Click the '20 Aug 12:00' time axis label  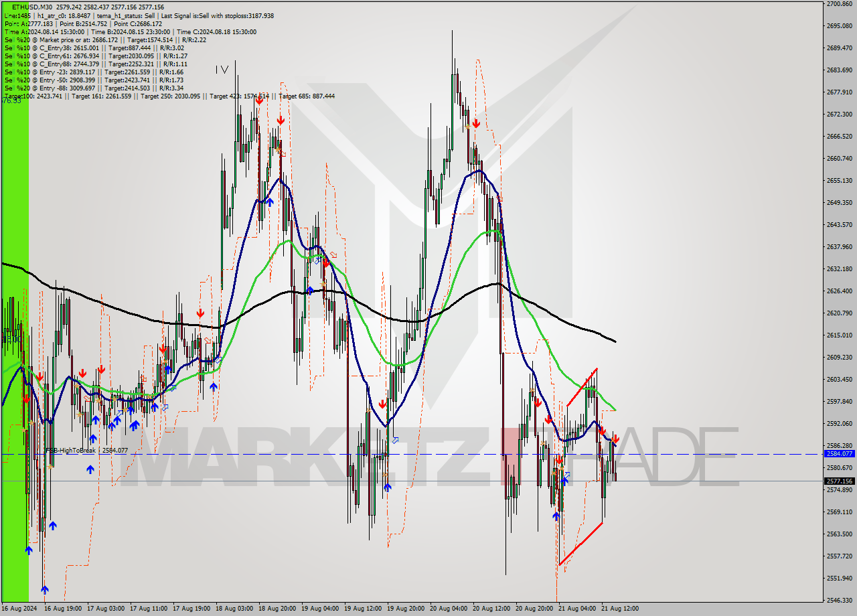click(x=491, y=609)
